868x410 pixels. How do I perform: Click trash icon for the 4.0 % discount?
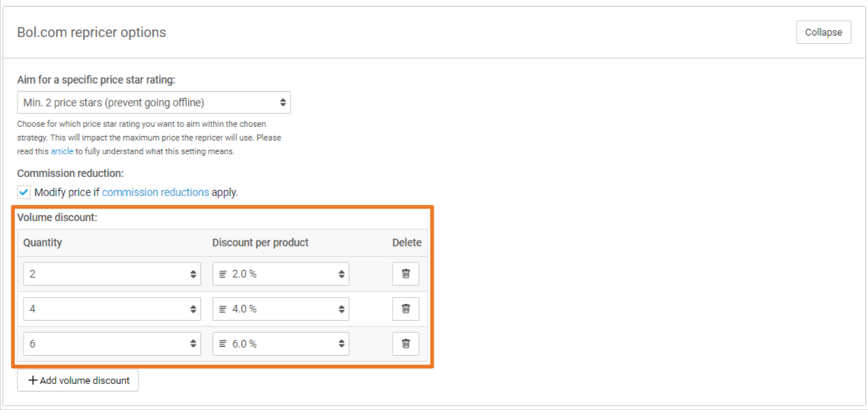(405, 309)
